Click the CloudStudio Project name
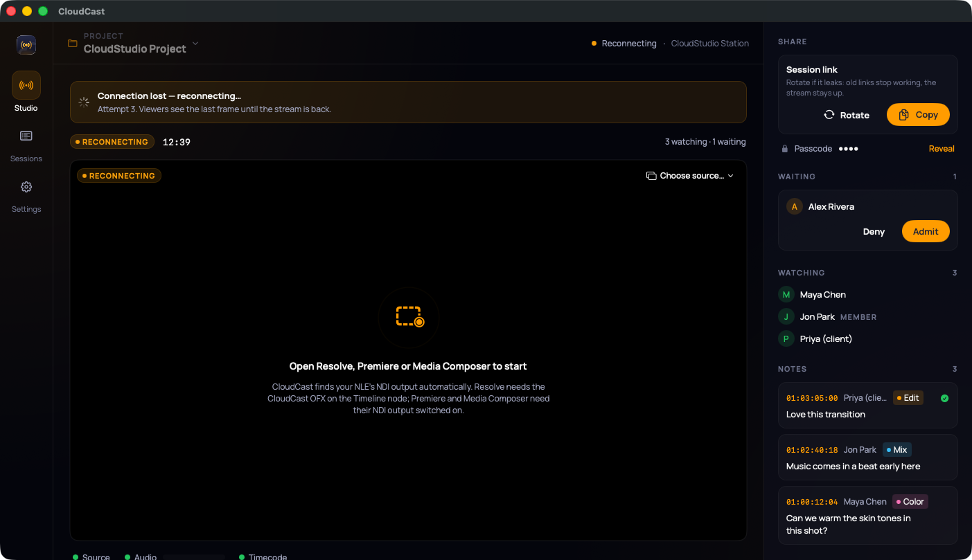 coord(135,49)
